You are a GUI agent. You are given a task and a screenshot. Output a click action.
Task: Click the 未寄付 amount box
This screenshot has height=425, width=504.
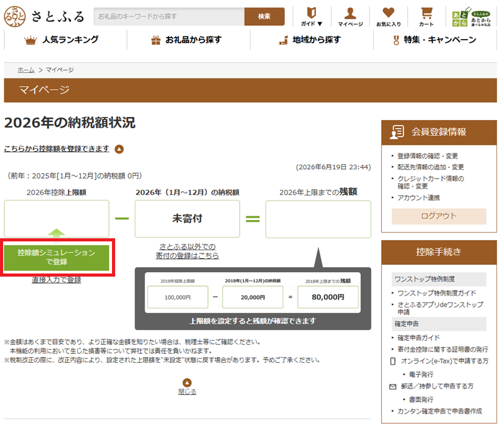point(188,219)
